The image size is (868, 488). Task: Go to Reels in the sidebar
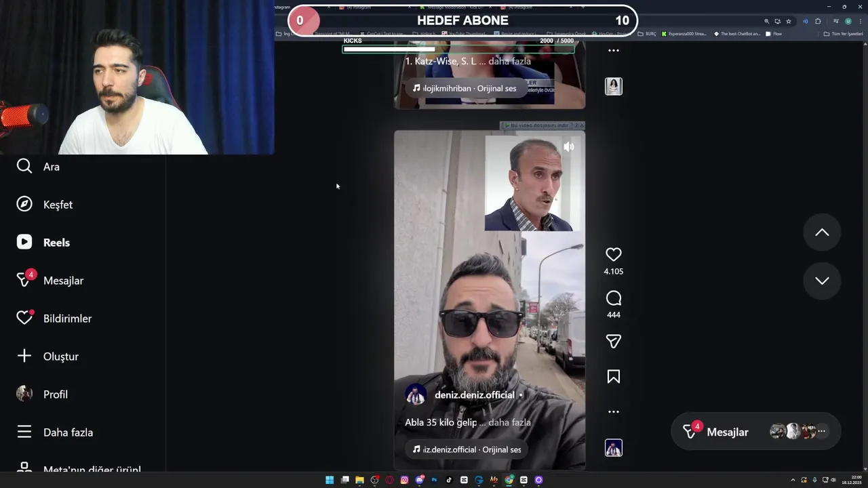pos(43,242)
